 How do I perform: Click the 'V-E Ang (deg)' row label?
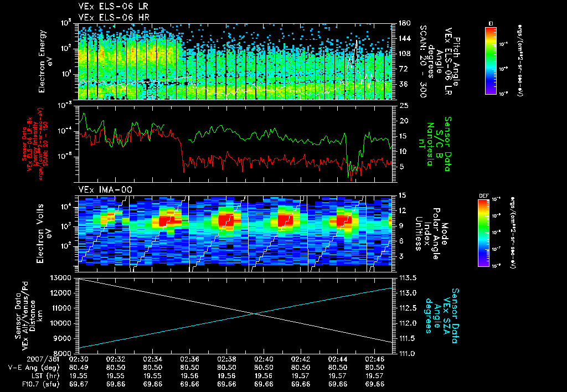coord(33,368)
